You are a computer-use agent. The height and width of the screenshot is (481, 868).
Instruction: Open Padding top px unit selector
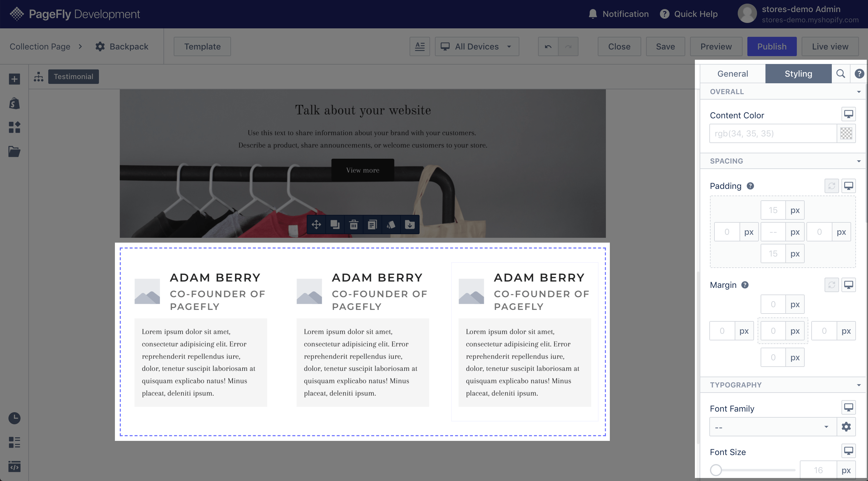(795, 210)
